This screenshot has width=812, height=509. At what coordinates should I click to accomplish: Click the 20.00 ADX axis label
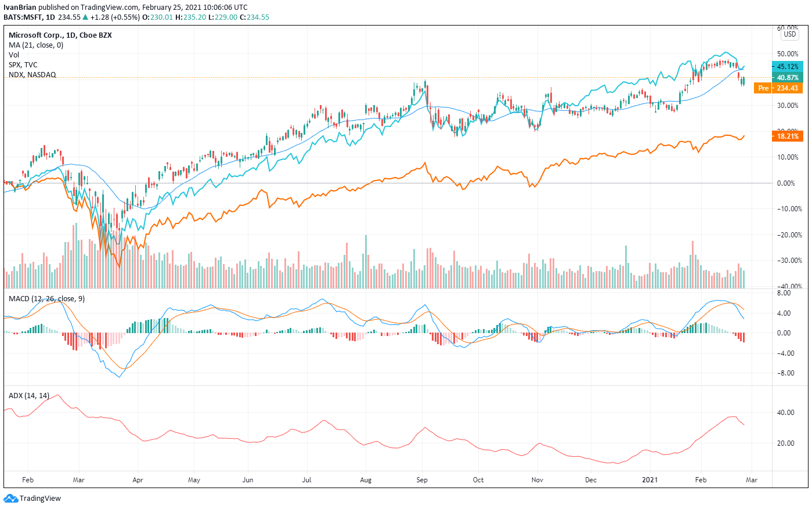point(786,443)
